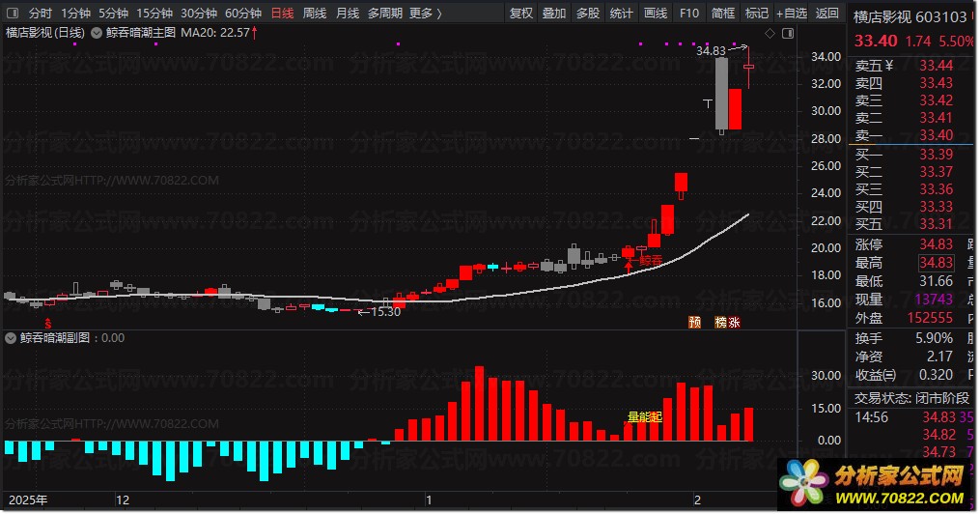Click the 14:56 trade tick row
The image size is (980, 514).
point(913,417)
